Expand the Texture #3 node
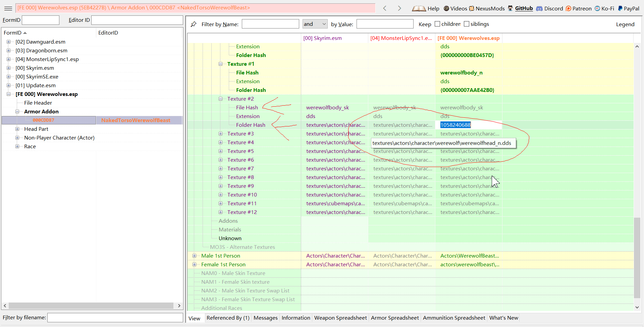Viewport: 644px width, 327px height. (x=221, y=134)
